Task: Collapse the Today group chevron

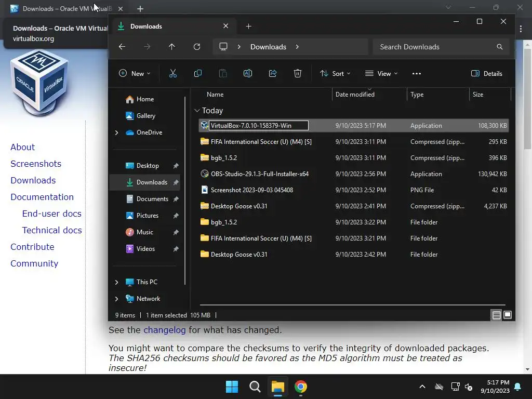Action: (197, 111)
